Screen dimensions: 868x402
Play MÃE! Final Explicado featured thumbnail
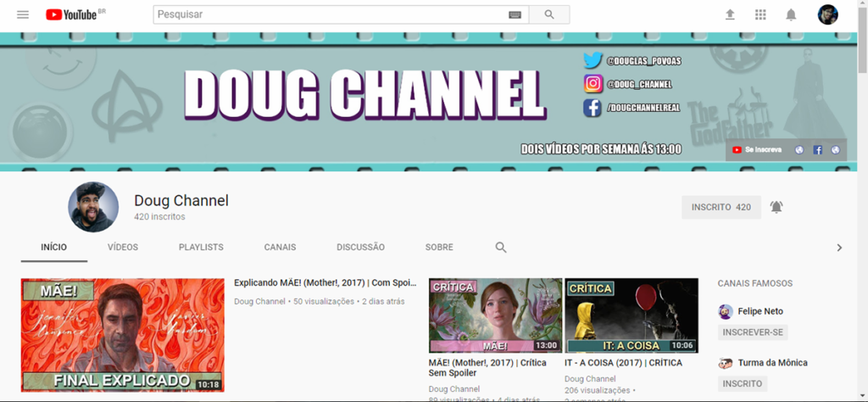pos(123,335)
